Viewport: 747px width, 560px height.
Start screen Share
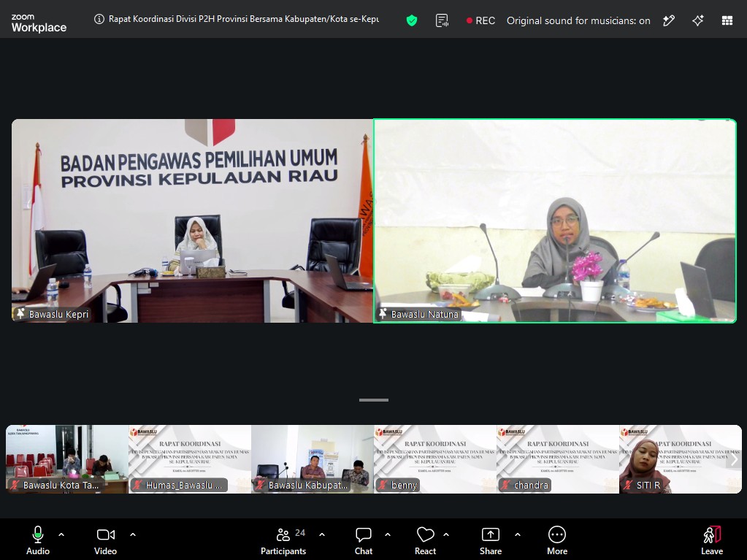pyautogui.click(x=491, y=540)
